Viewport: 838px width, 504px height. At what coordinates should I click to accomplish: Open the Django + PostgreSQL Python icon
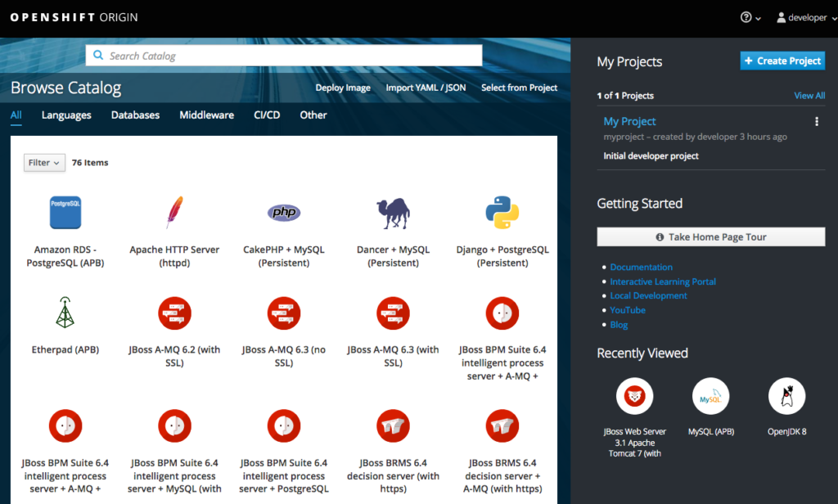pos(502,213)
